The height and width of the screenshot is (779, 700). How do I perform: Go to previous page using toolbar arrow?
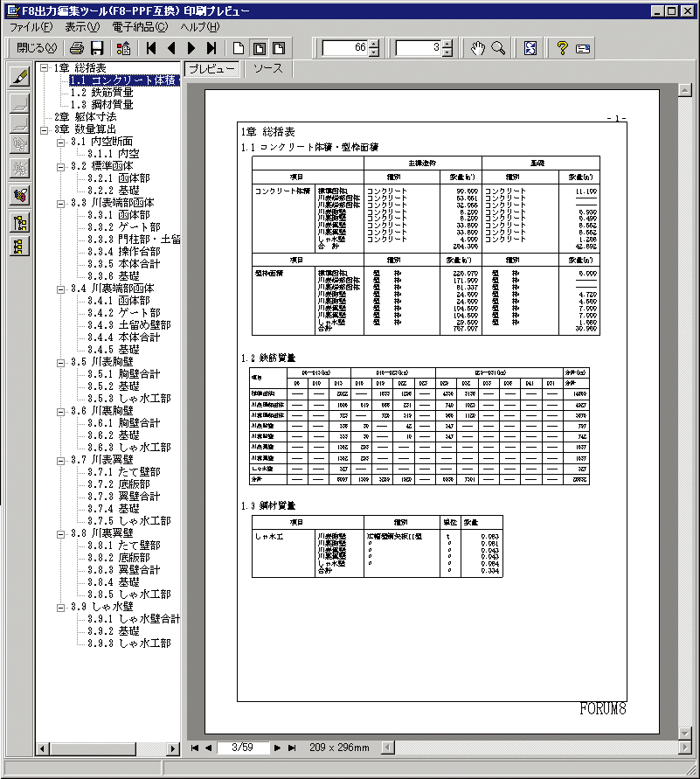pos(172,48)
